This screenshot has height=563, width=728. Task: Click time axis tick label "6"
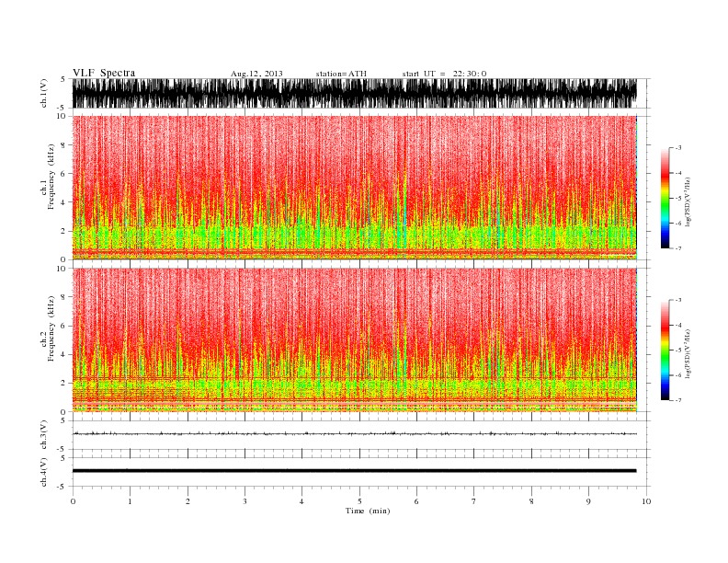[x=416, y=501]
